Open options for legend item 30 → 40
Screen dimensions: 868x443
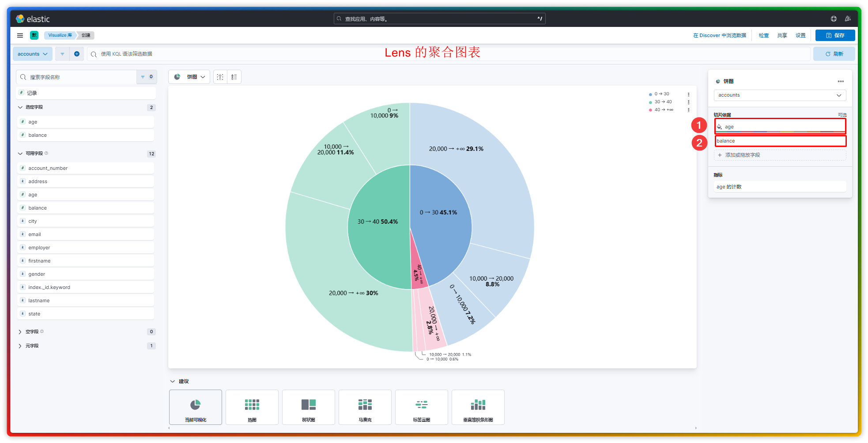pyautogui.click(x=688, y=102)
